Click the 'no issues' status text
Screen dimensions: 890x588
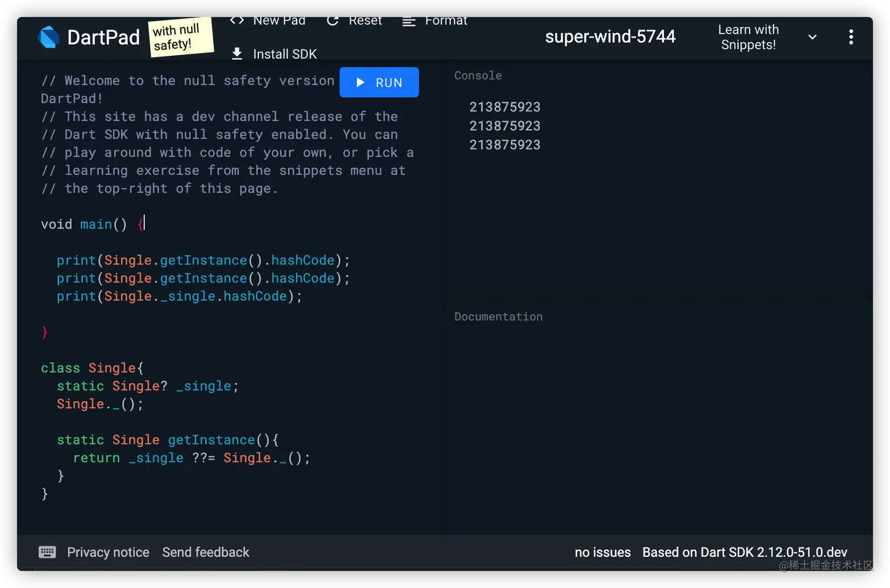click(x=603, y=552)
